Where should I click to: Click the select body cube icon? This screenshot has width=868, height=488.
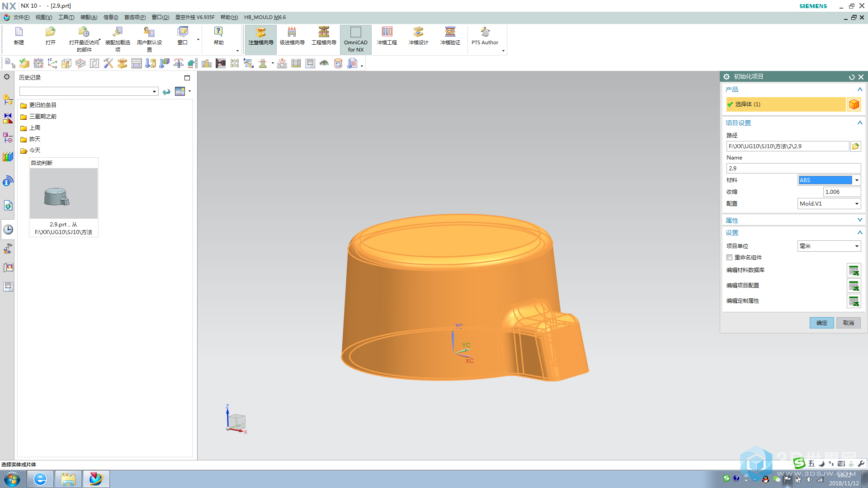coord(854,104)
